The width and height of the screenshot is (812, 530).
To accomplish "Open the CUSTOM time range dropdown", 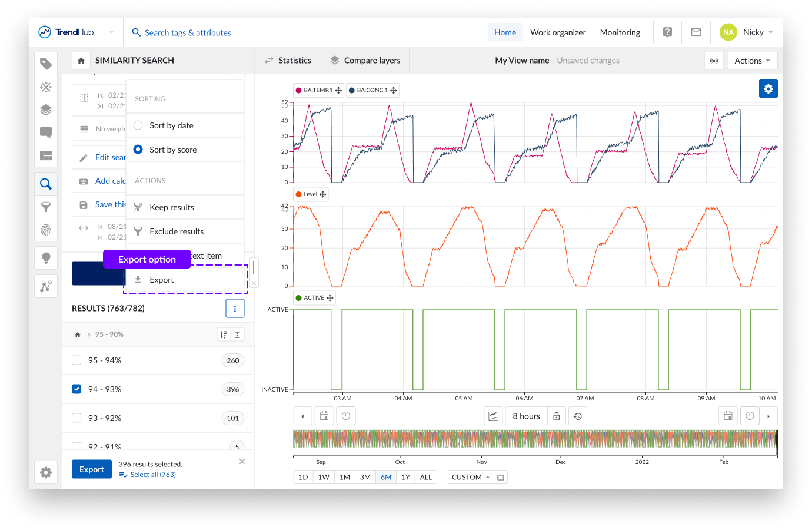I will [x=470, y=477].
